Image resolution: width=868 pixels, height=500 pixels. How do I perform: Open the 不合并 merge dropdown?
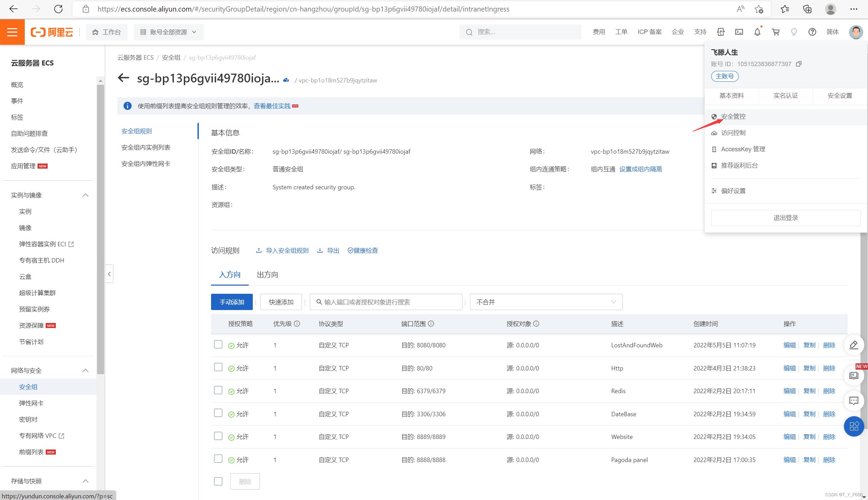tap(546, 302)
